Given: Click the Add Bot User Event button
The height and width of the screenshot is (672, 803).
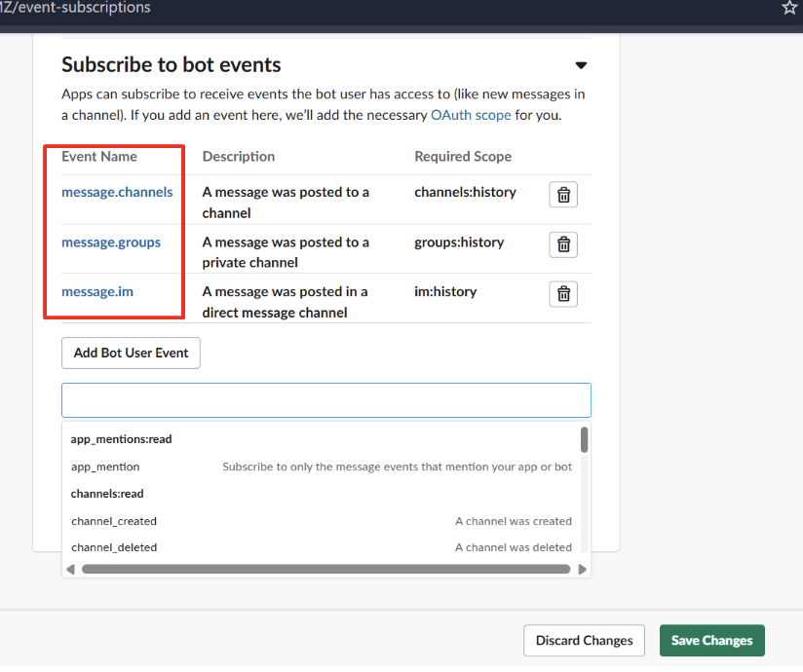Looking at the screenshot, I should tap(132, 353).
